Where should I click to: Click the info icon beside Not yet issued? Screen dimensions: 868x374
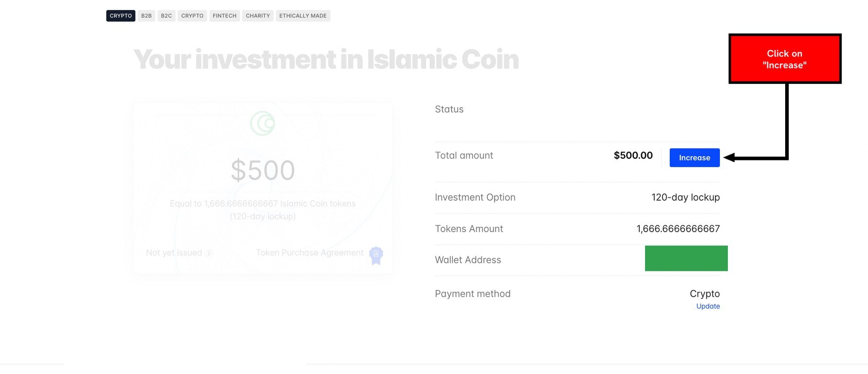coord(209,253)
